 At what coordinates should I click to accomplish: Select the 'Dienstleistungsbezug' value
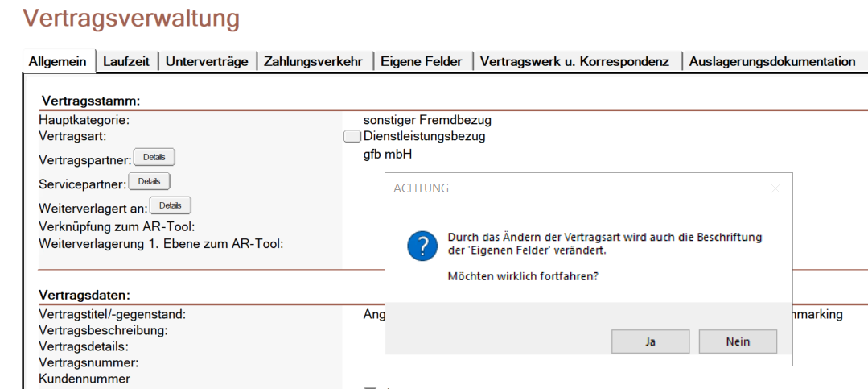coord(424,136)
